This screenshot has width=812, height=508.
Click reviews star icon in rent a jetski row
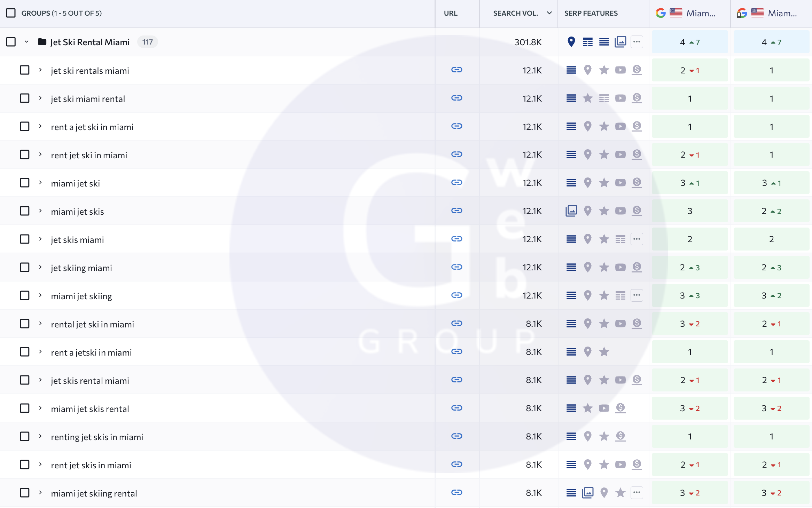click(604, 352)
